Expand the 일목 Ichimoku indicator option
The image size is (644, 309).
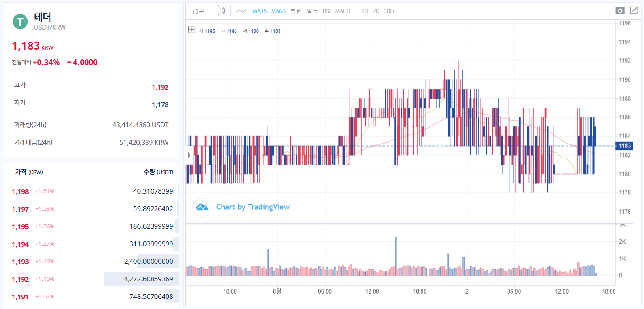point(312,11)
